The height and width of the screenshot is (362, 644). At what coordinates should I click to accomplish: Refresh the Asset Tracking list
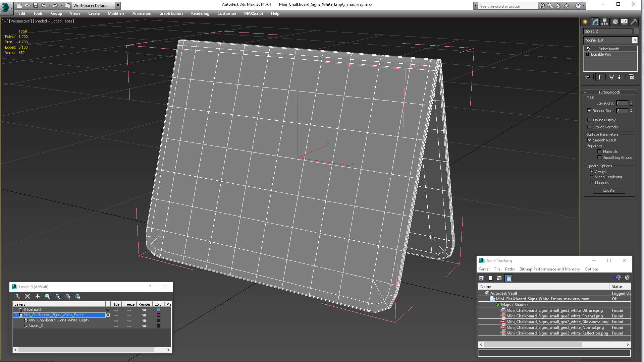481,278
